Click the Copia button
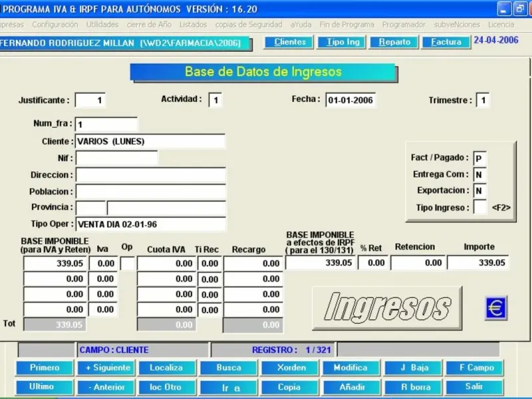The width and height of the screenshot is (532, 399). click(x=290, y=387)
